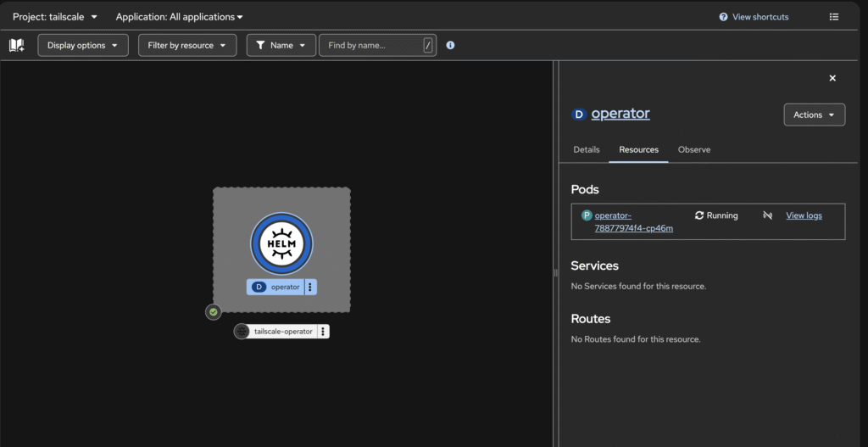The width and height of the screenshot is (868, 447).
Task: Click View shortcuts link
Action: click(x=760, y=17)
